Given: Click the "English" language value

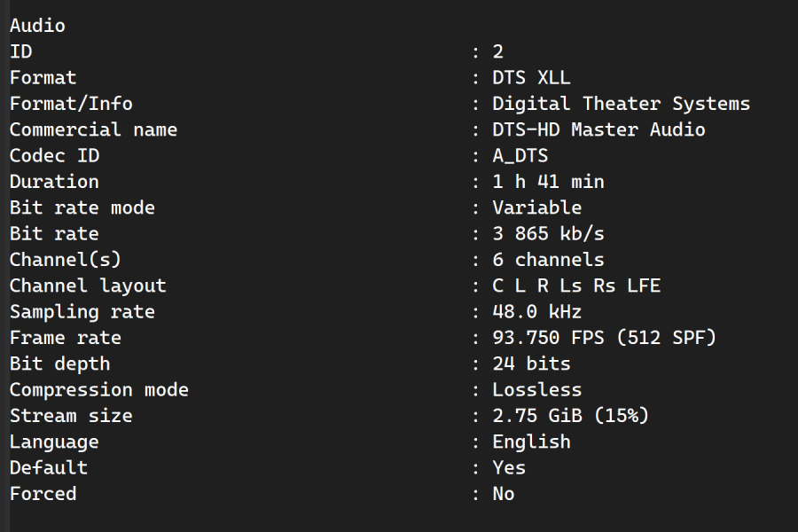Looking at the screenshot, I should coord(531,442).
